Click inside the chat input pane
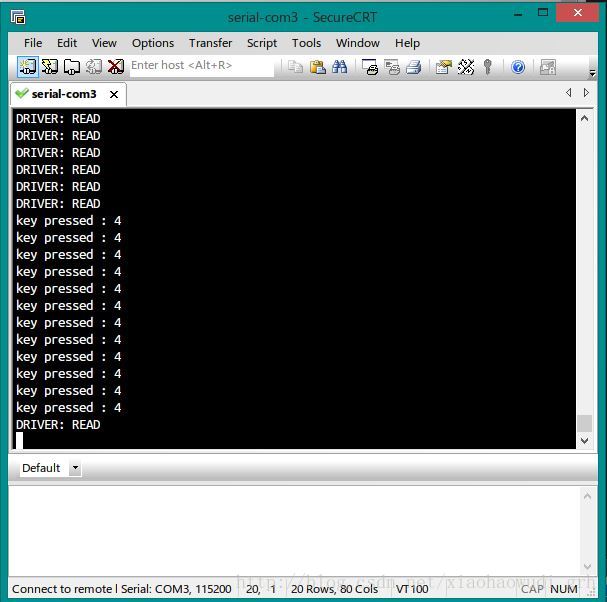 point(294,530)
